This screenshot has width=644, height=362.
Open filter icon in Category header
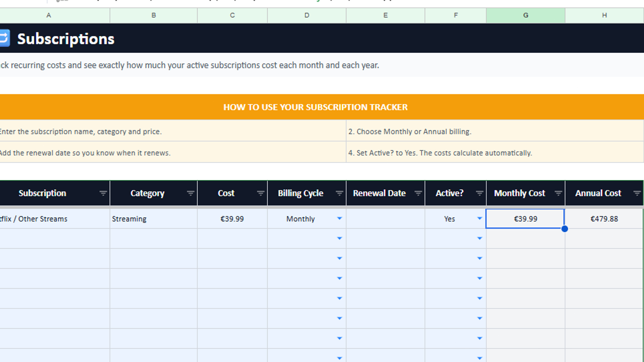pos(191,193)
